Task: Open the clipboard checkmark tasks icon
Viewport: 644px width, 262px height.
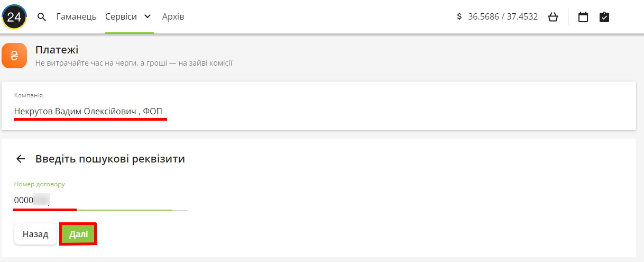Action: pos(604,17)
